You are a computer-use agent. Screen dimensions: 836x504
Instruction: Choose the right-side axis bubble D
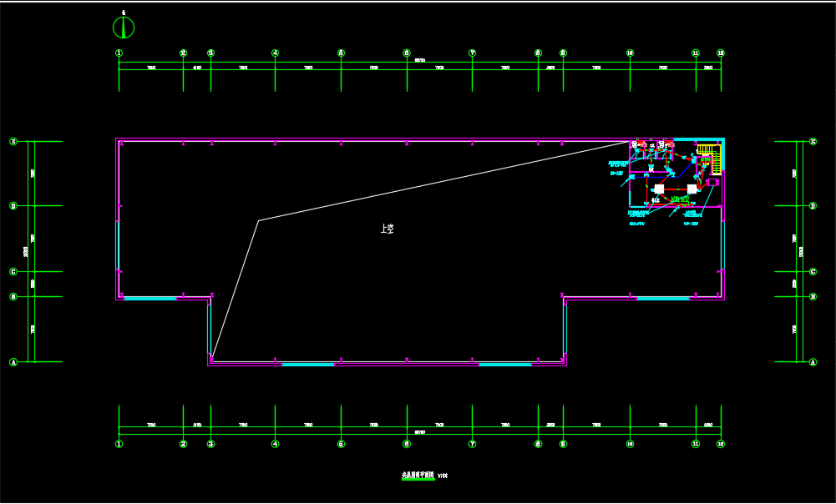pos(813,205)
